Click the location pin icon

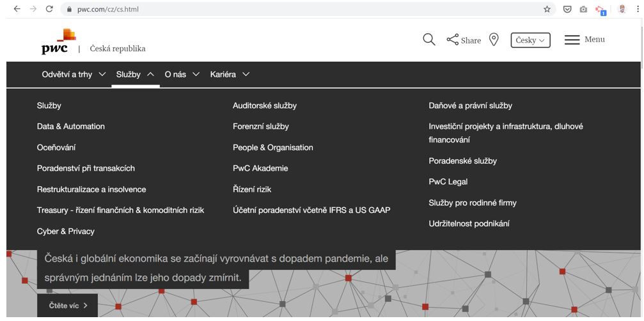(494, 40)
